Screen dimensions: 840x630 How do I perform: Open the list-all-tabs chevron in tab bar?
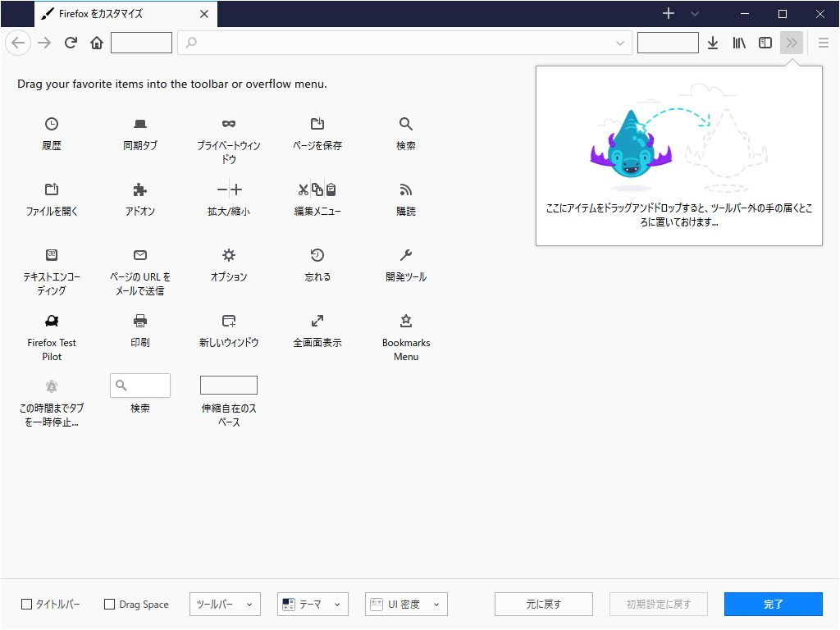pyautogui.click(x=695, y=14)
